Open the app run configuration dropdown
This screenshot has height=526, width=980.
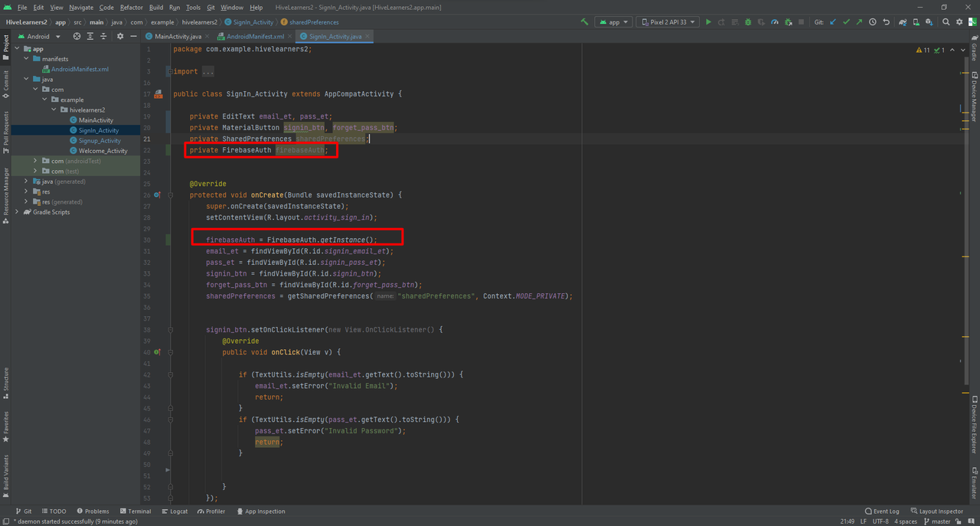pyautogui.click(x=613, y=22)
